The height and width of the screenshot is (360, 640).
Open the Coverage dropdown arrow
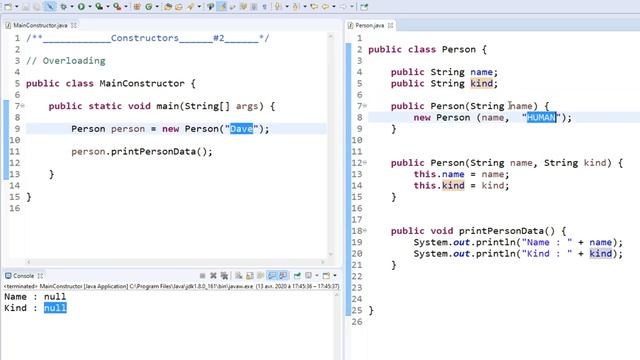108,7
